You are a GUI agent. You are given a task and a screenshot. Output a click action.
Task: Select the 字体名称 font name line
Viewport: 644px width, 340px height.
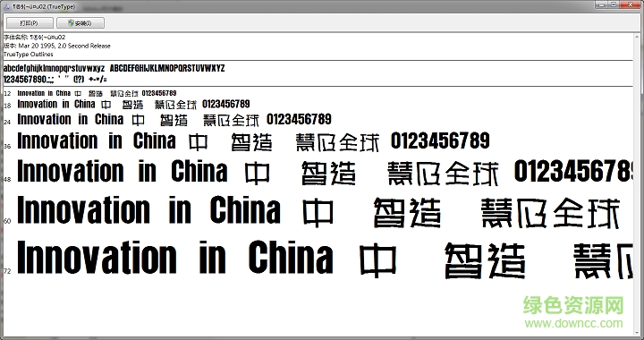(35, 38)
